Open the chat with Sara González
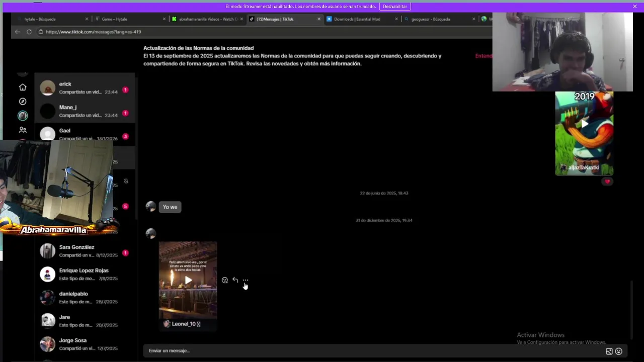Screen dimensions: 644x362 (x=85, y=251)
